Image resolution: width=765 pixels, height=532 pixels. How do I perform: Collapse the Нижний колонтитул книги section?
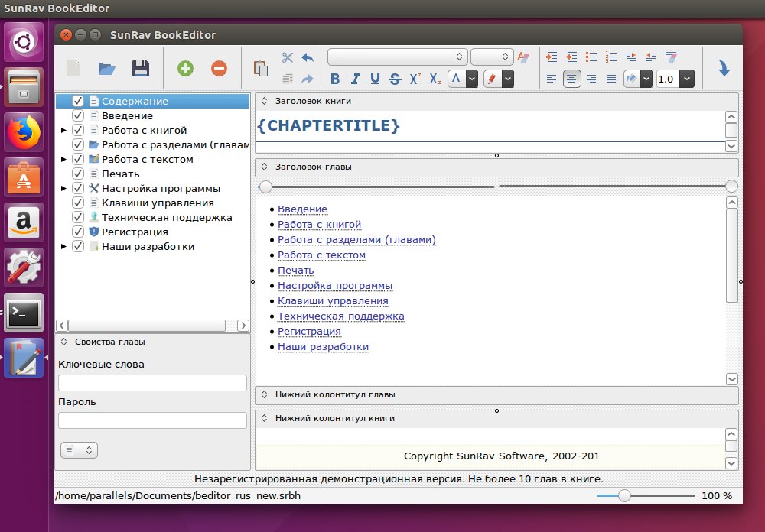(x=265, y=418)
